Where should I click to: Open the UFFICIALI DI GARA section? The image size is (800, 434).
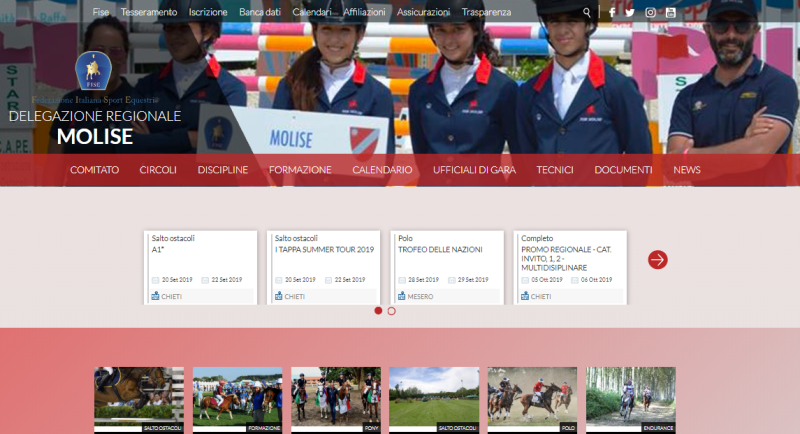(474, 170)
